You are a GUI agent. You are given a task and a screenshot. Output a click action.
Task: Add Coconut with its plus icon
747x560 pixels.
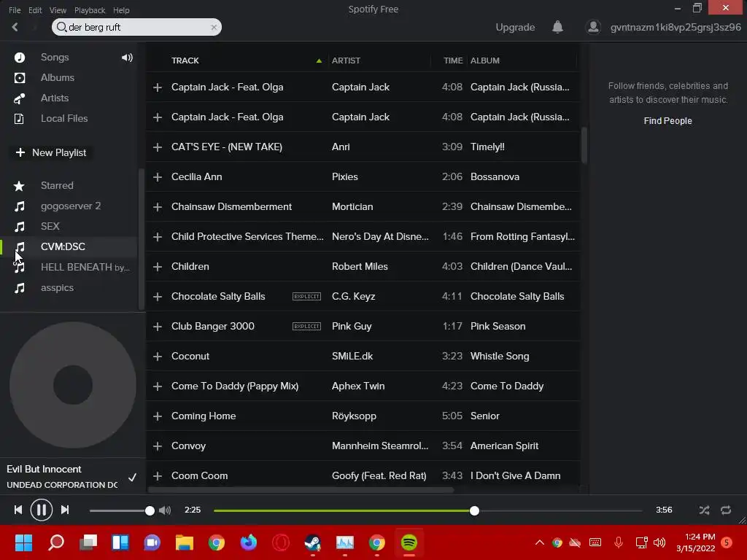pos(158,357)
